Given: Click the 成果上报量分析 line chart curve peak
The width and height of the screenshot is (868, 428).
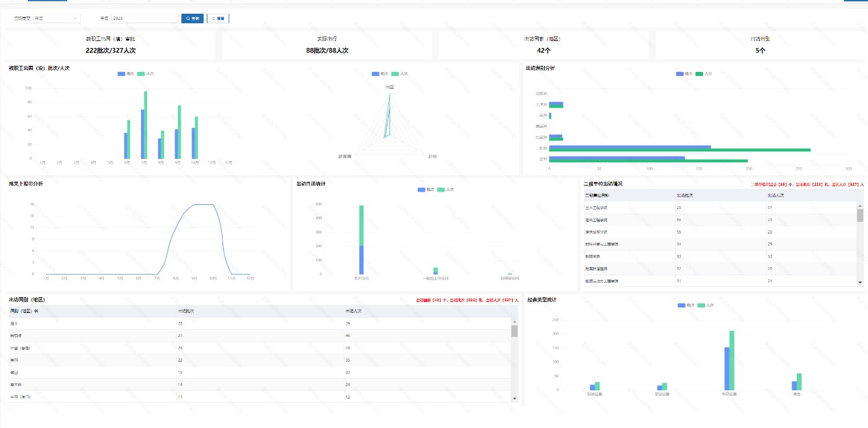Looking at the screenshot, I should pos(203,204).
